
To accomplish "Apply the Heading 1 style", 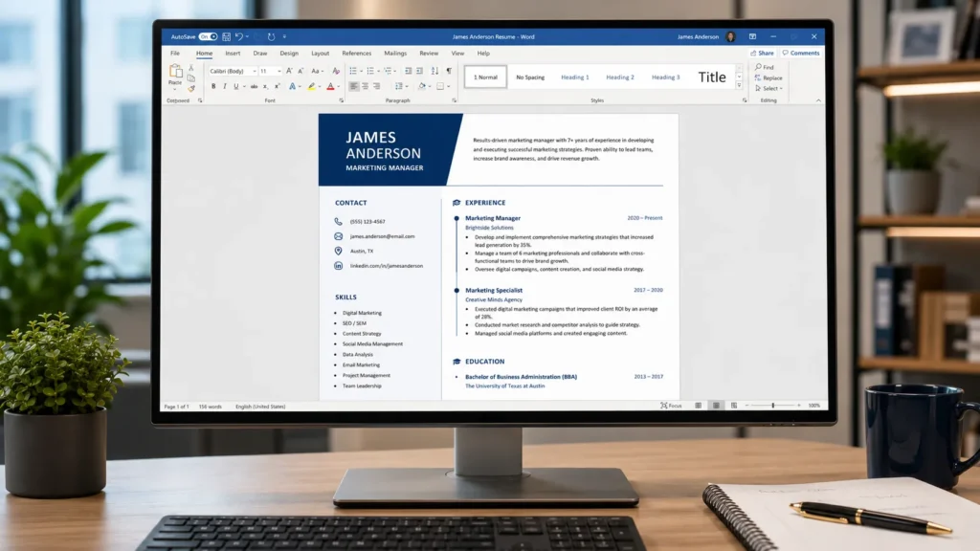I will click(x=575, y=77).
